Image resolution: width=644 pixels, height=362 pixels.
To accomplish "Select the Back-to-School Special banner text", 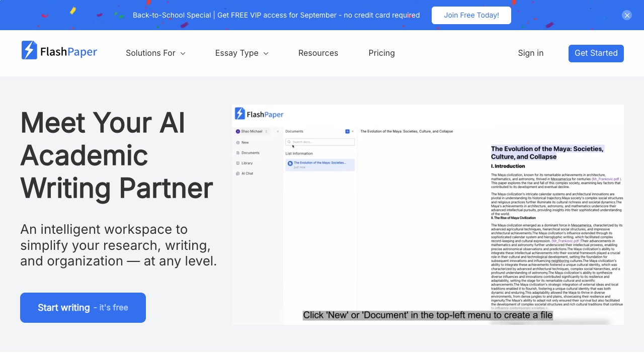I will pos(276,15).
